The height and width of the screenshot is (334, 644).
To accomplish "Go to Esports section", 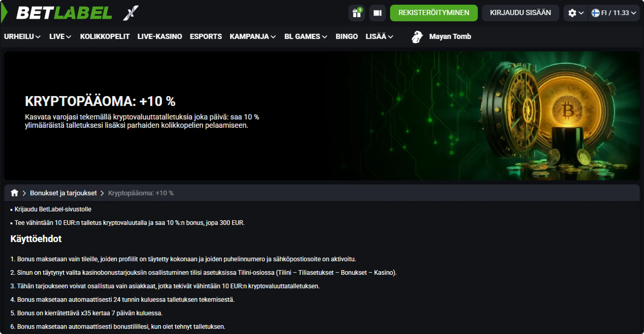I will [x=206, y=37].
